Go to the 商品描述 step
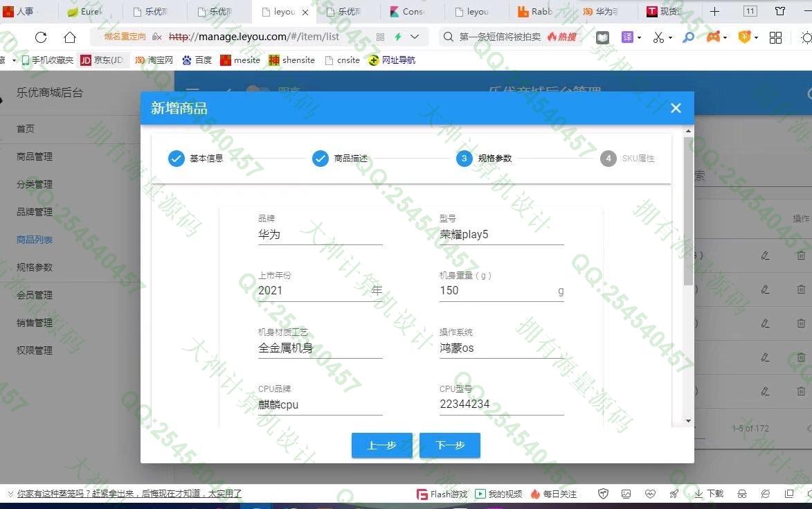This screenshot has height=509, width=812. [340, 159]
